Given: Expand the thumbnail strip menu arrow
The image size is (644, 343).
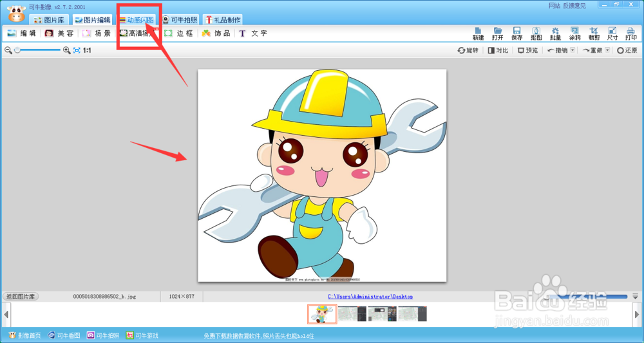Looking at the screenshot, I should click(x=636, y=296).
